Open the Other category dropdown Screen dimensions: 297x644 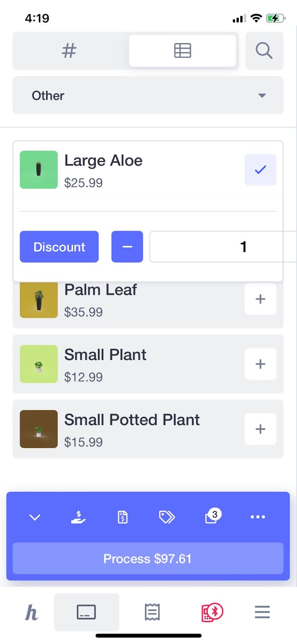click(148, 95)
